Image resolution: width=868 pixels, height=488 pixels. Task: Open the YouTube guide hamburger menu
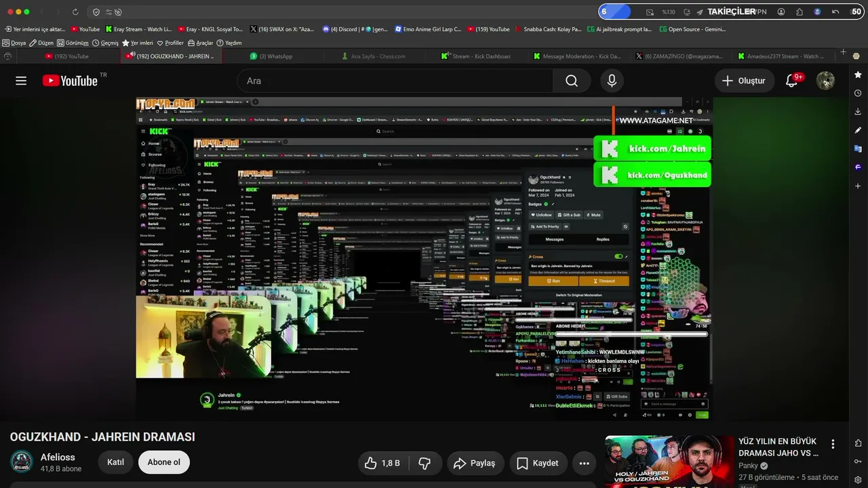click(21, 81)
